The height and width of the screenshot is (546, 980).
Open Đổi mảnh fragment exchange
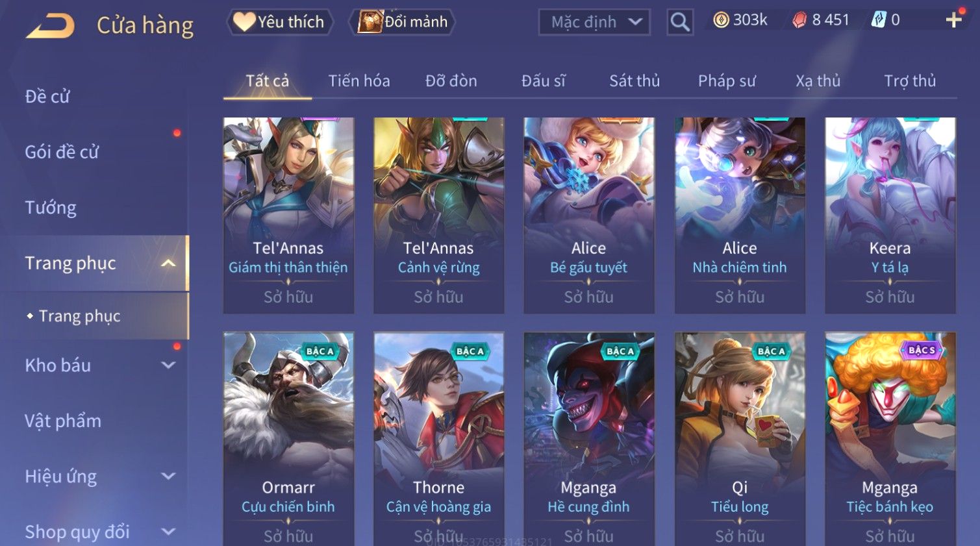click(x=402, y=22)
